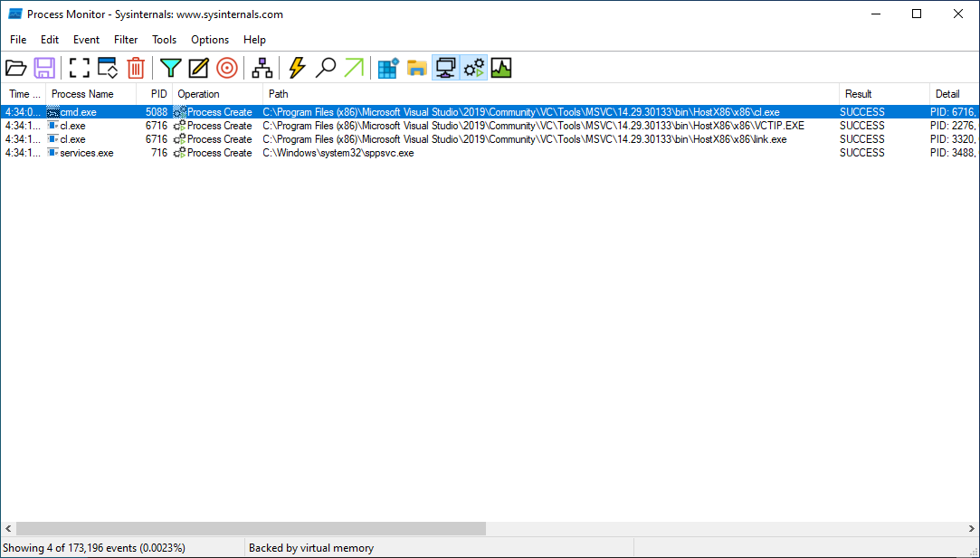
Task: Click the green Jump To arrow icon
Action: pos(354,68)
